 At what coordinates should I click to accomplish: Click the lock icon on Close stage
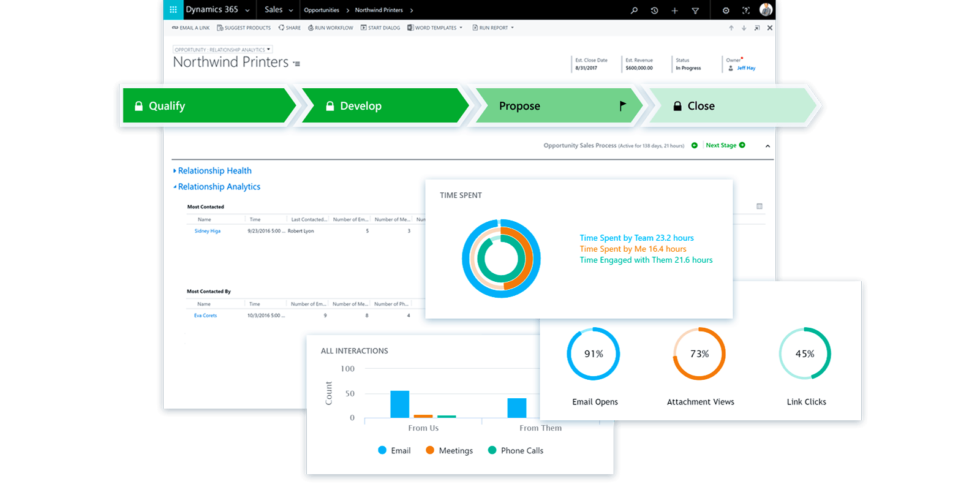click(677, 106)
